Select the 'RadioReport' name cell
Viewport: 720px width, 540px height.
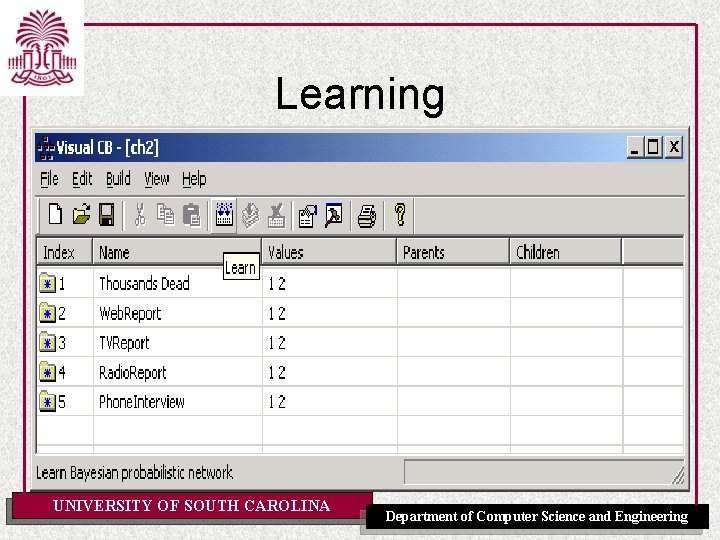coord(178,372)
